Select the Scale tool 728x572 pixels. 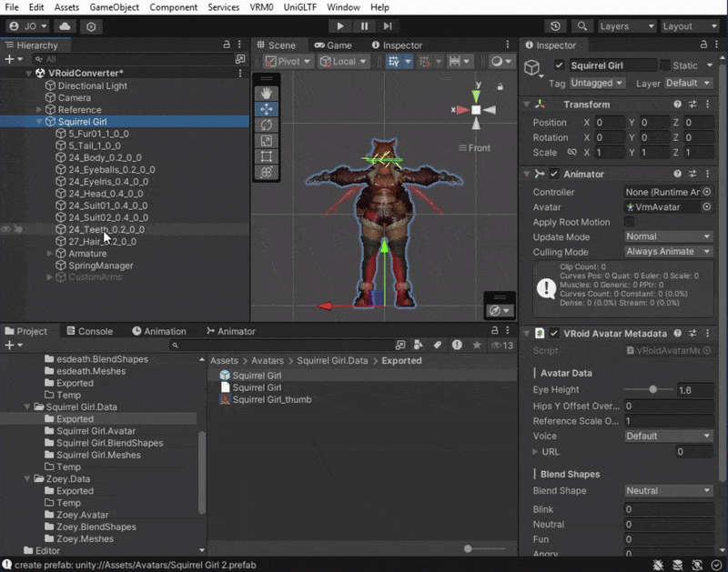pos(267,141)
